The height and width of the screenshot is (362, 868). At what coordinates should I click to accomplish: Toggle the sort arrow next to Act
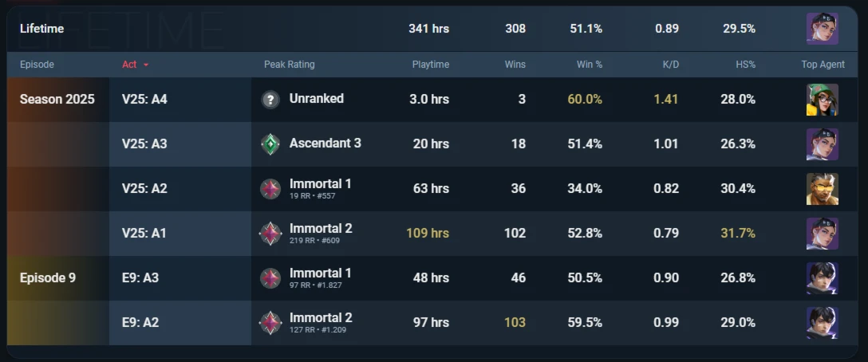(x=146, y=65)
